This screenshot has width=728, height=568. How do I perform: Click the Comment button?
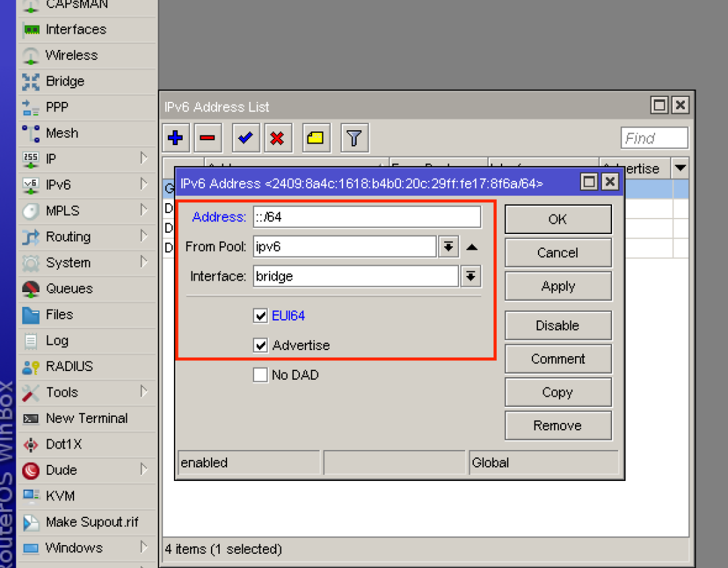click(558, 359)
